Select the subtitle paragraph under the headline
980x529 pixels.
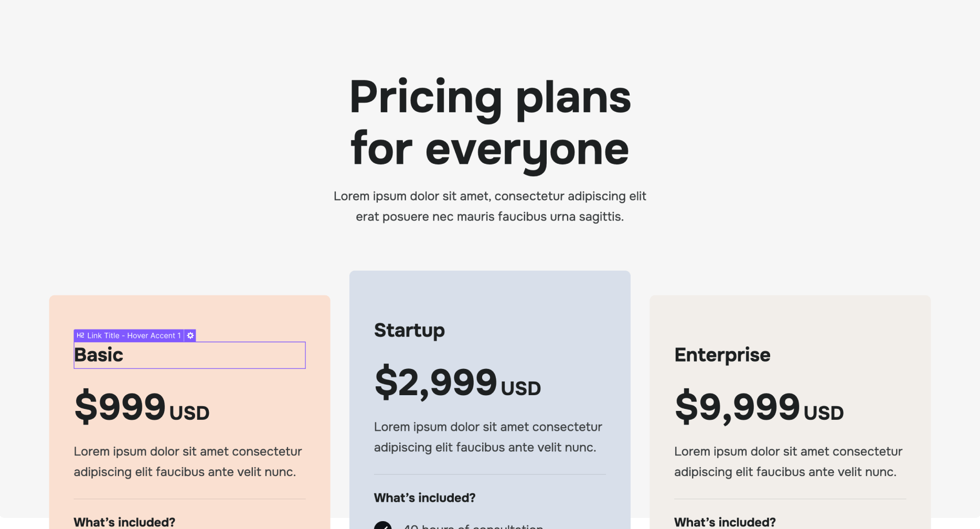pos(489,206)
